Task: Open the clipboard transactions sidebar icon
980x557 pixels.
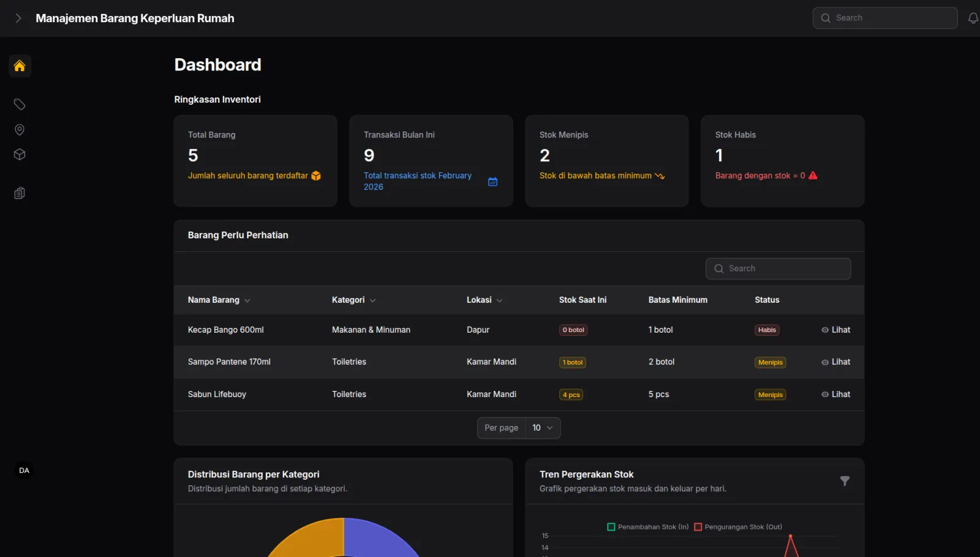Action: 20,193
